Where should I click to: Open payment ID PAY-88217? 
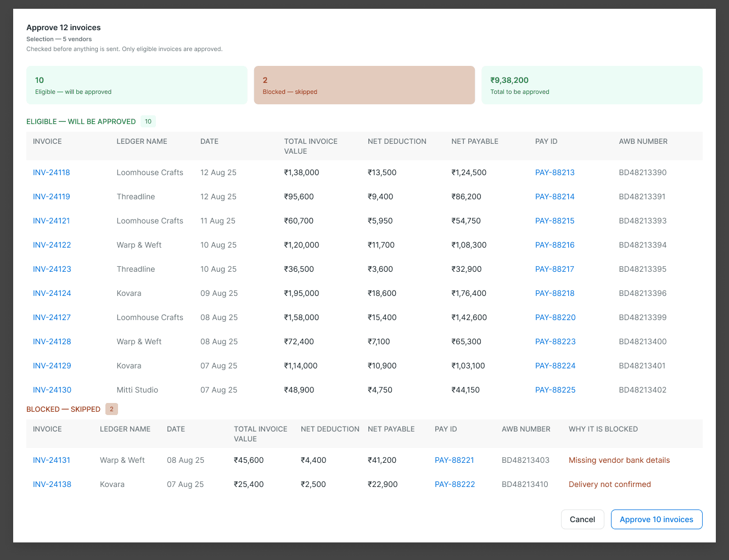point(555,269)
